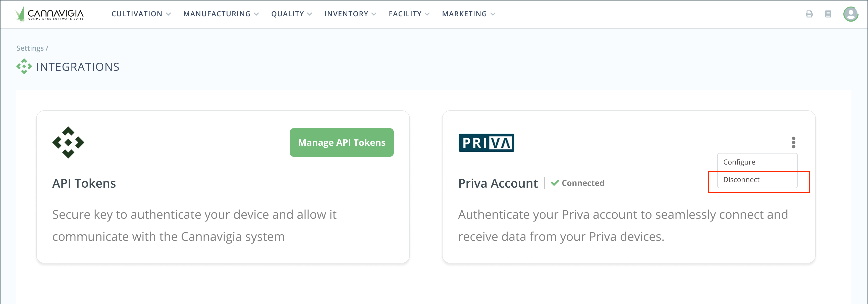Go back via Settings breadcrumb link
The height and width of the screenshot is (304, 868).
pyautogui.click(x=30, y=48)
